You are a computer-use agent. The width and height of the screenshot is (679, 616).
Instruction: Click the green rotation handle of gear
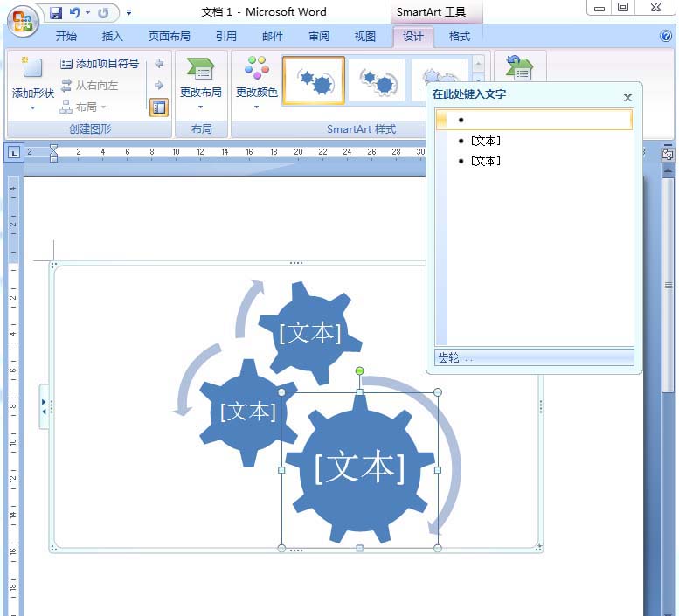pyautogui.click(x=359, y=371)
